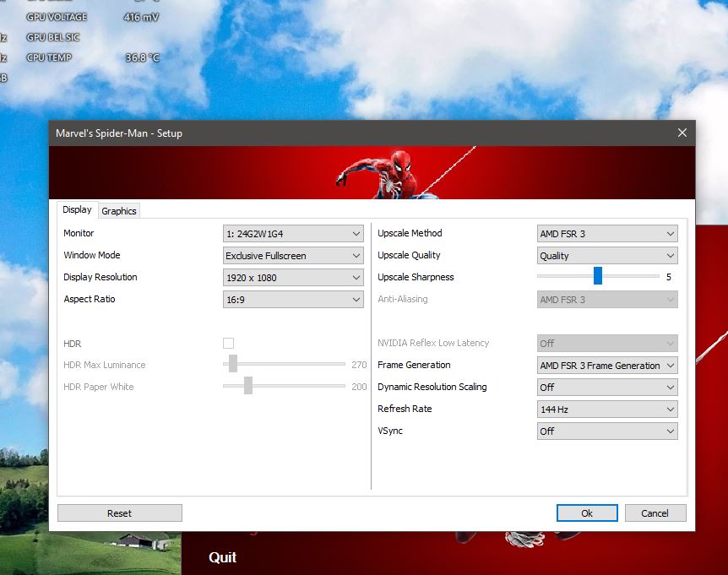Close the Spider-Man Setup window

click(682, 133)
